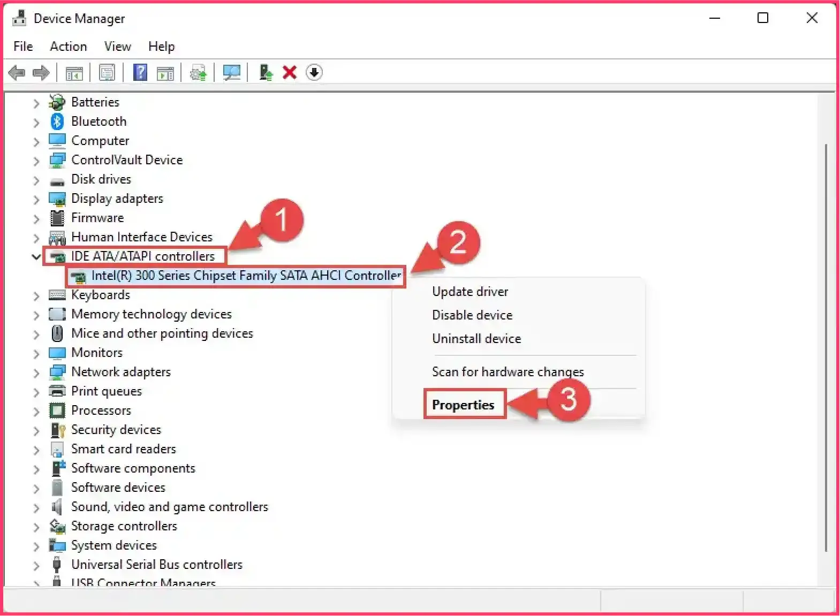Click the Security devices key icon
The width and height of the screenshot is (840, 616).
pos(57,430)
